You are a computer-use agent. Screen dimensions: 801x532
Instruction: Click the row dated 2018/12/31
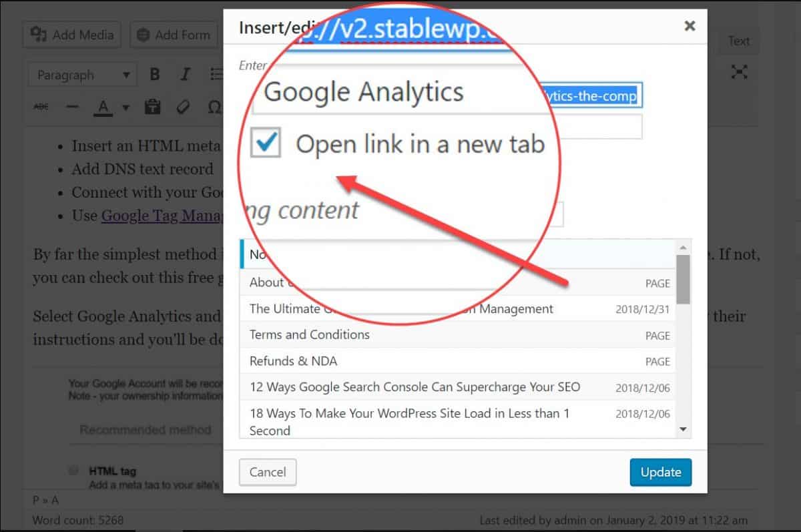[x=458, y=308]
